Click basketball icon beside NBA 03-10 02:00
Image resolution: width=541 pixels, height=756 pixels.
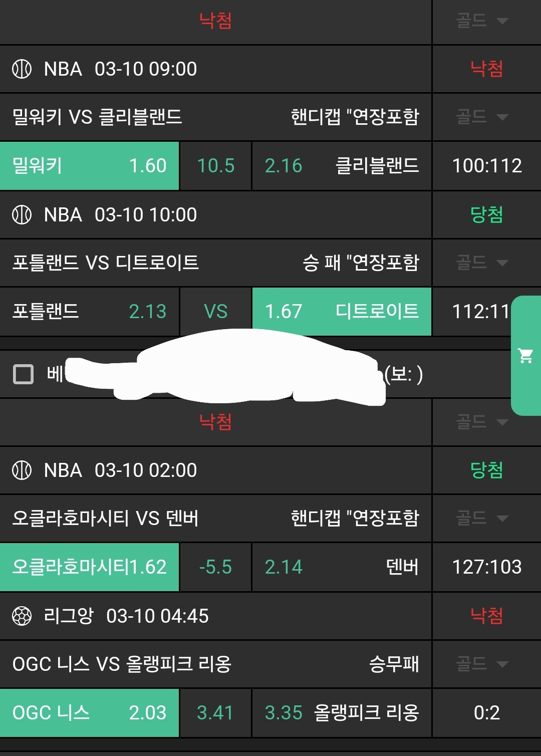[x=22, y=470]
